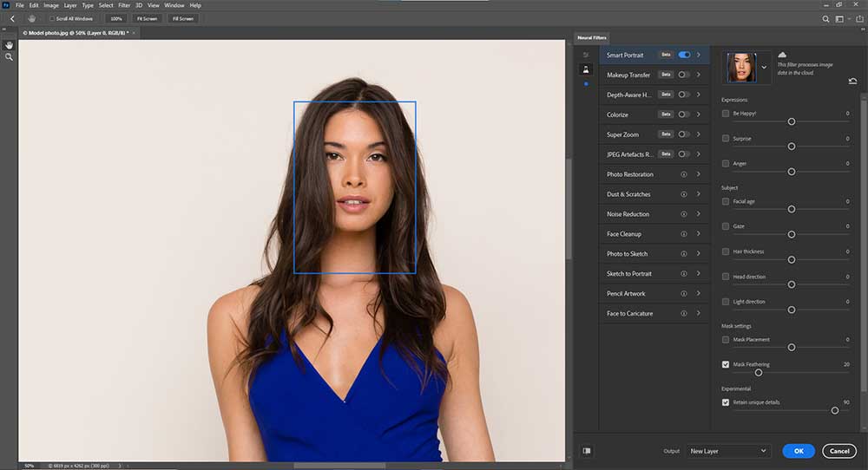Enable the Depth-Aware Haze toggle
868x470 pixels.
pos(684,95)
